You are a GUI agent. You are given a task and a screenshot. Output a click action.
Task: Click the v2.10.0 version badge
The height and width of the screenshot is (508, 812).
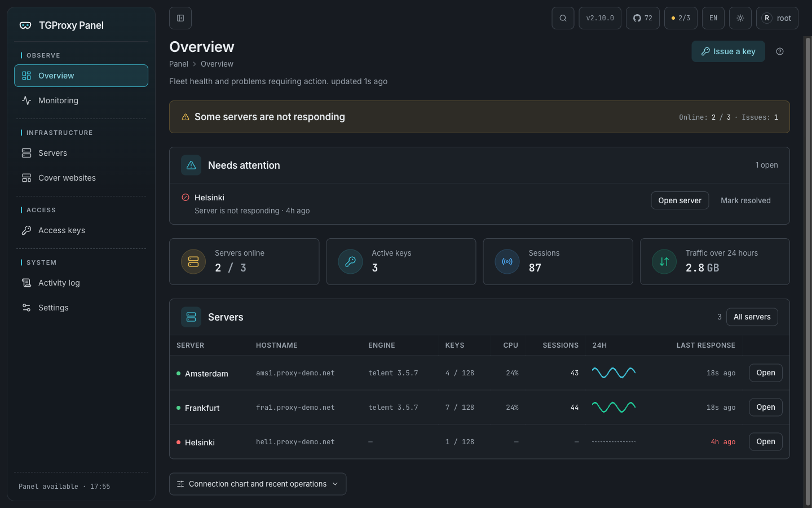tap(600, 18)
